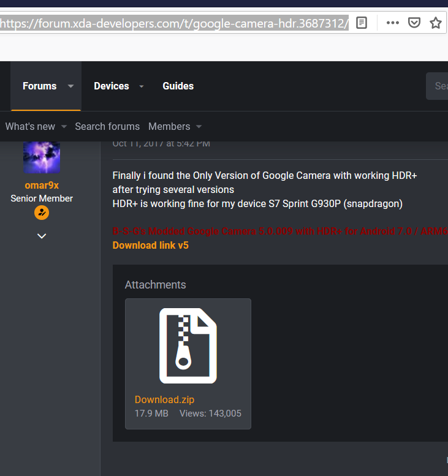The width and height of the screenshot is (448, 476).
Task: Click Senior Member title text
Action: tap(42, 198)
